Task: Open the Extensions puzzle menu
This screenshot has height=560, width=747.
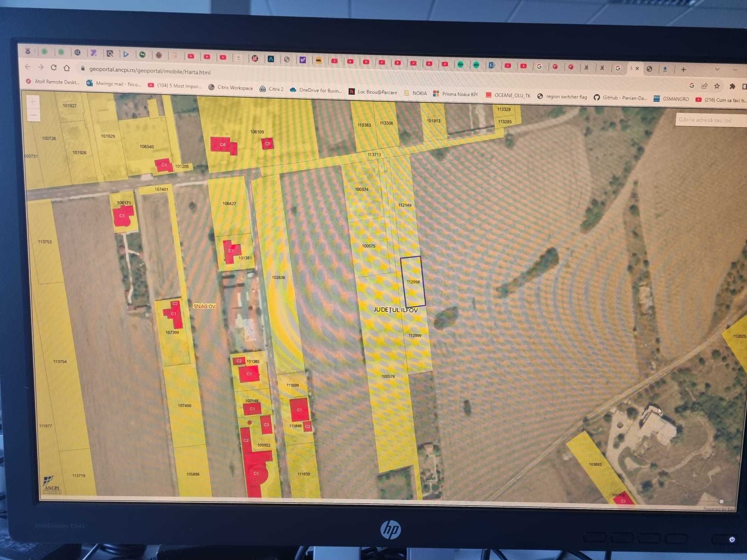Action: (x=732, y=87)
